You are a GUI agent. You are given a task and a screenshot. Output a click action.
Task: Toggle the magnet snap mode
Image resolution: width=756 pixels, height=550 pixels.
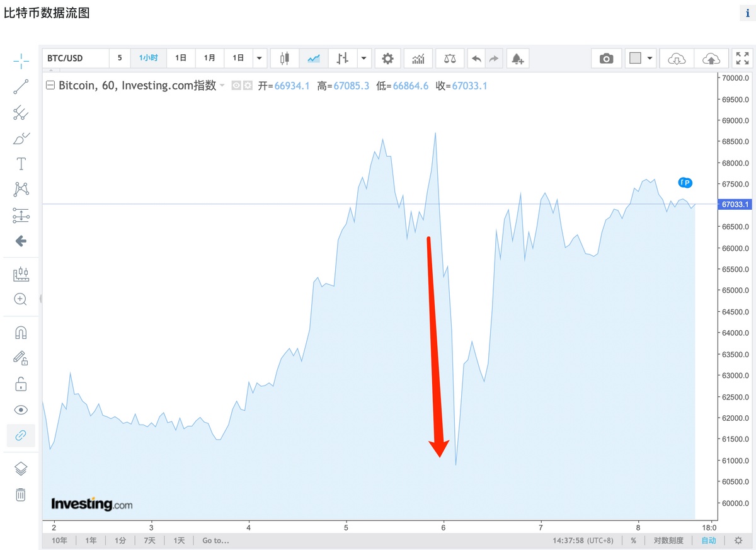tap(21, 333)
